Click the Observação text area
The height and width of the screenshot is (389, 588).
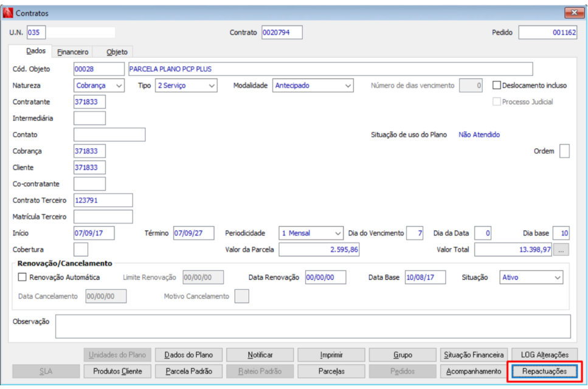pos(313,326)
